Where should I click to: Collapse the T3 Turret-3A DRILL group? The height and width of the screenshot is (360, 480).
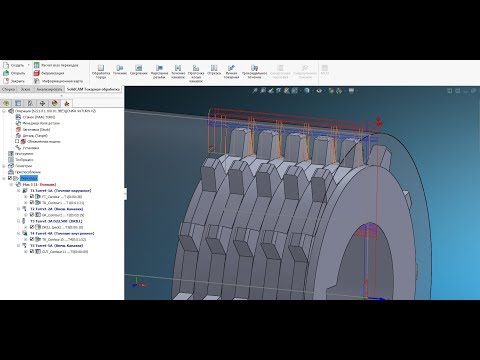coord(19,221)
